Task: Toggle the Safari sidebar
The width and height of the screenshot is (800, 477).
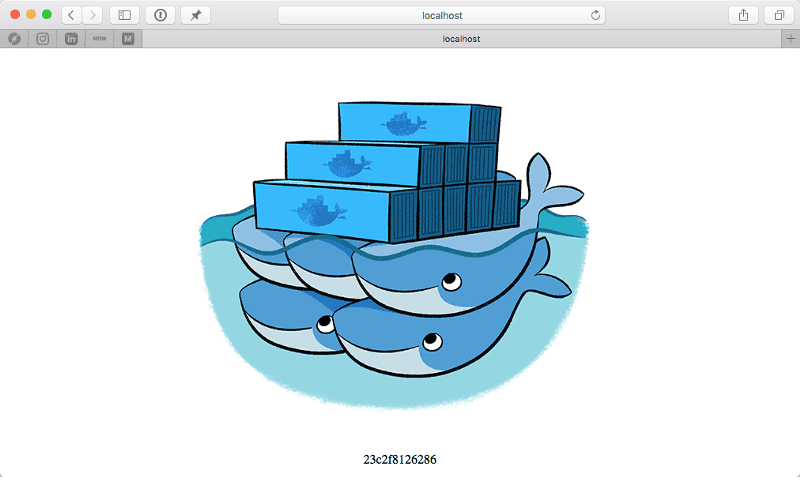Action: pyautogui.click(x=125, y=15)
